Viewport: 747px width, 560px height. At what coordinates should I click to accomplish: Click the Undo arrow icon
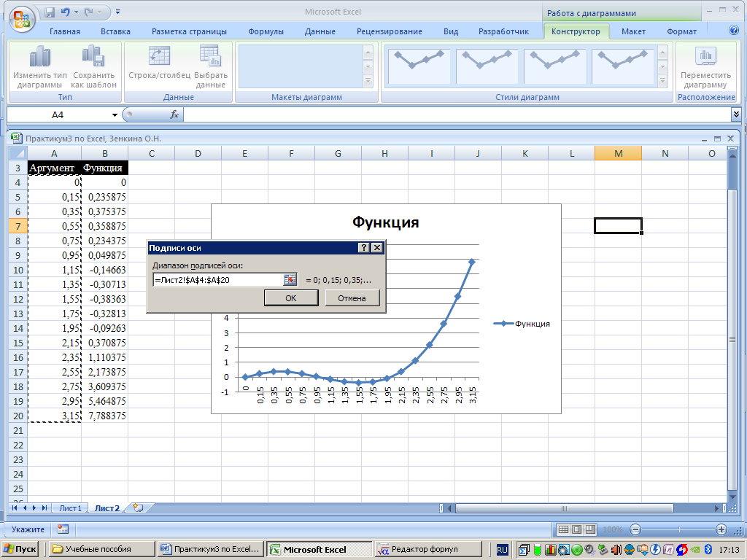pyautogui.click(x=65, y=12)
